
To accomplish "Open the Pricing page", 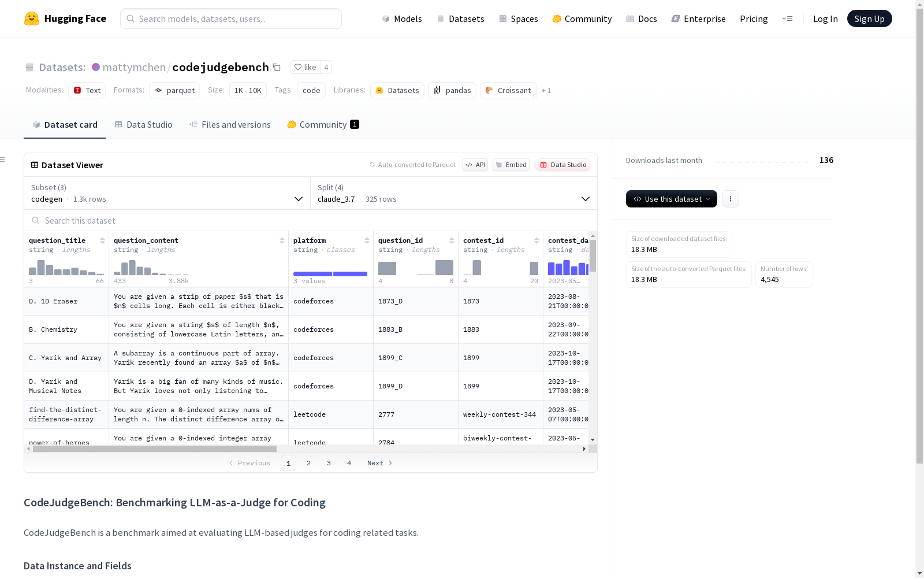I will click(754, 18).
